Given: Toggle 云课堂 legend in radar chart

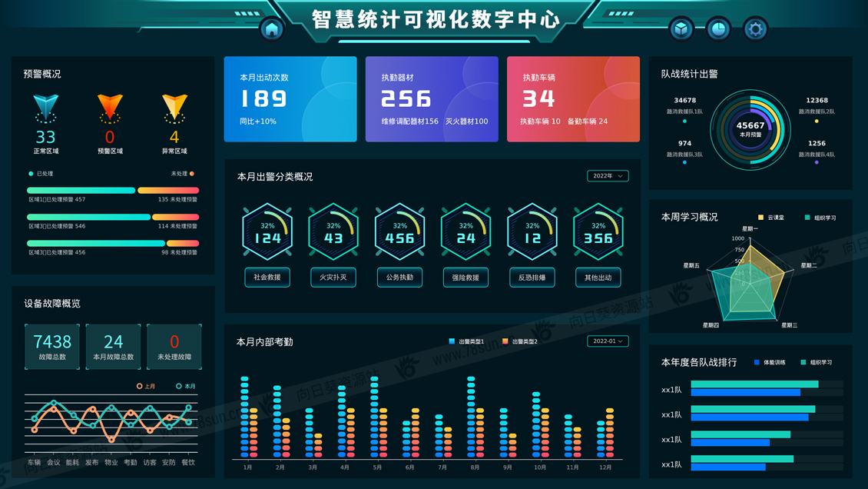Looking at the screenshot, I should point(771,218).
